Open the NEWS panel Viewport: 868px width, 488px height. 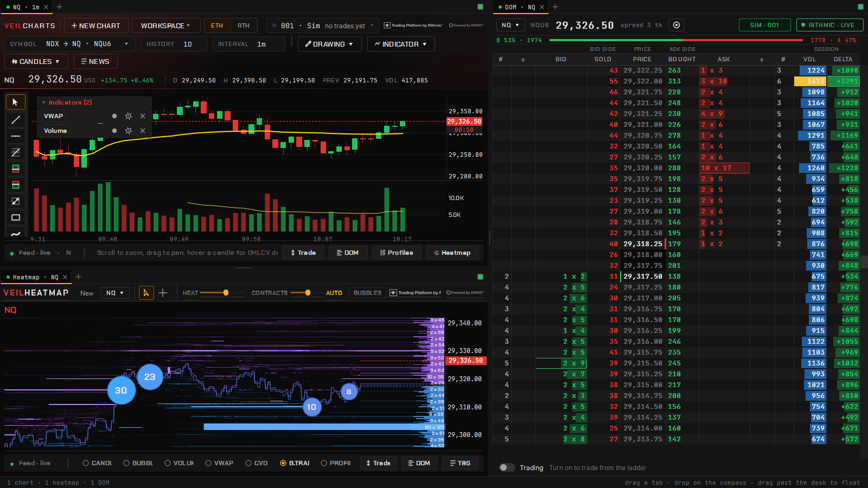(x=95, y=61)
